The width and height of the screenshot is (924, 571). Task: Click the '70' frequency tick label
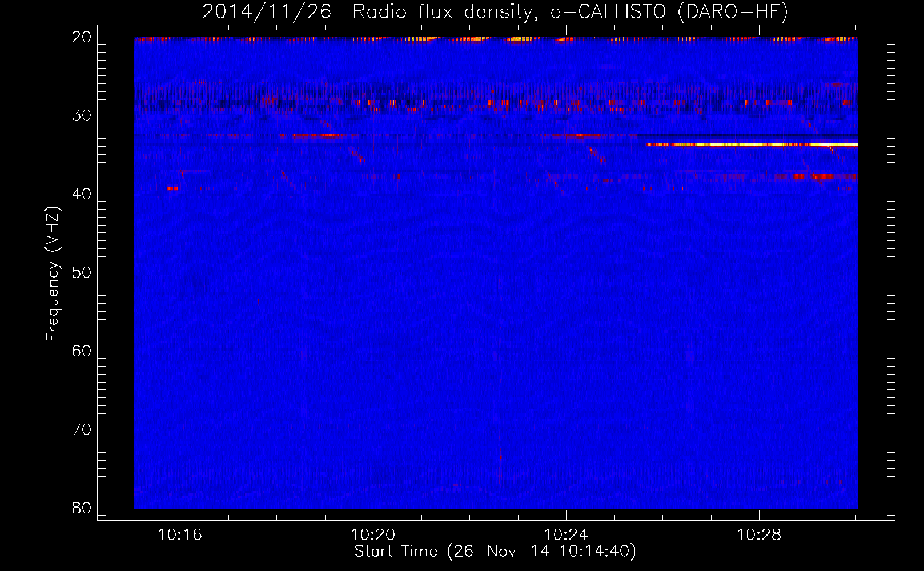point(82,429)
